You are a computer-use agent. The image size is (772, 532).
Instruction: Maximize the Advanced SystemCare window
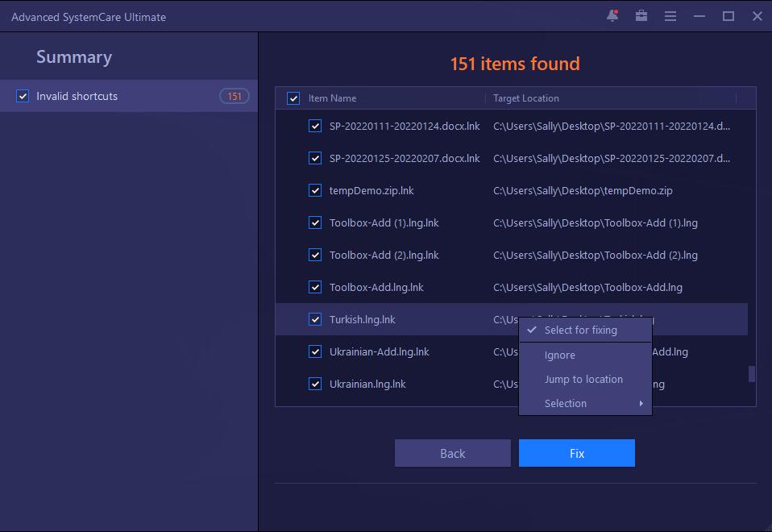click(x=728, y=16)
